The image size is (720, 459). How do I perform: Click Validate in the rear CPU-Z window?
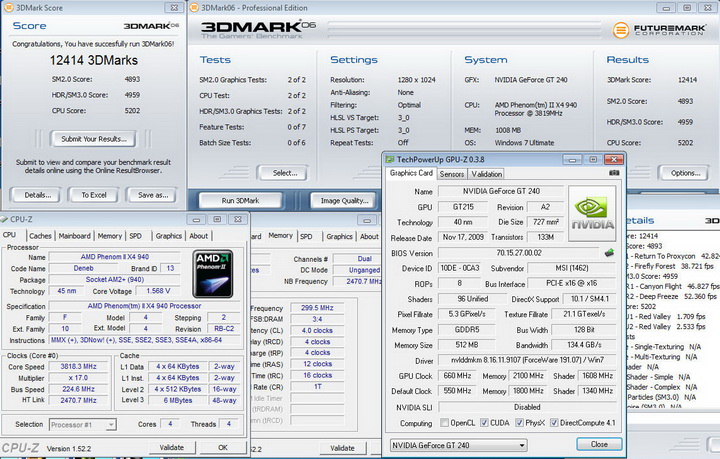pos(343,448)
